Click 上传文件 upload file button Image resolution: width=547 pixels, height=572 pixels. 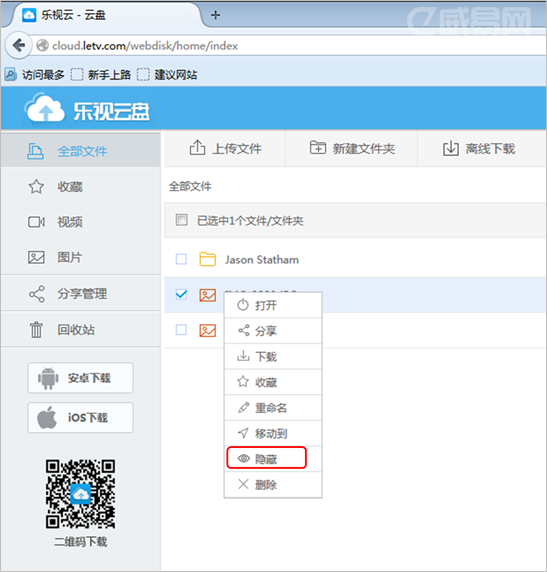click(x=225, y=148)
